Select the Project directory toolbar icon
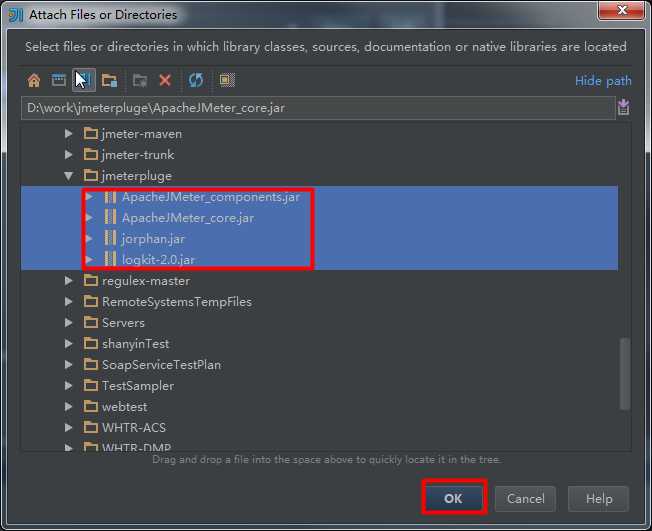The width and height of the screenshot is (652, 531). pyautogui.click(x=84, y=80)
